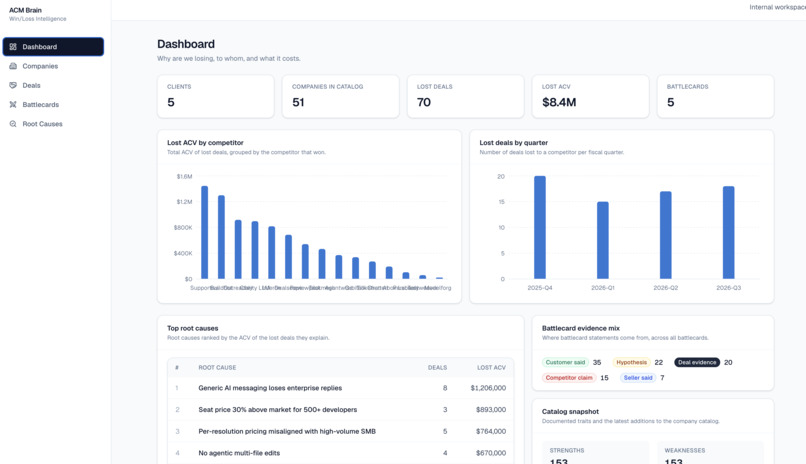This screenshot has height=464, width=806.
Task: Click the $764,000 lost ACV cell
Action: (x=491, y=431)
